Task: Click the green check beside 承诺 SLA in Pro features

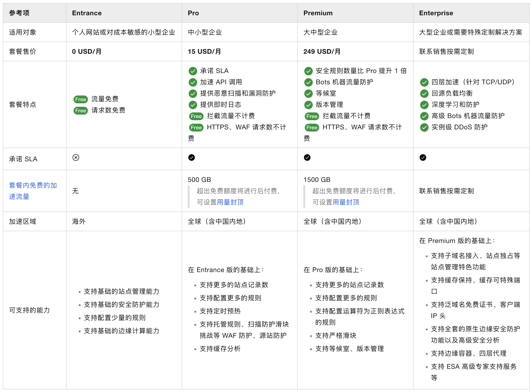Action: click(193, 71)
